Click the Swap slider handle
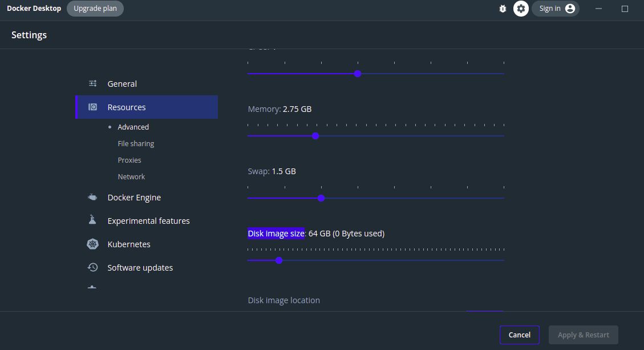 pos(321,198)
